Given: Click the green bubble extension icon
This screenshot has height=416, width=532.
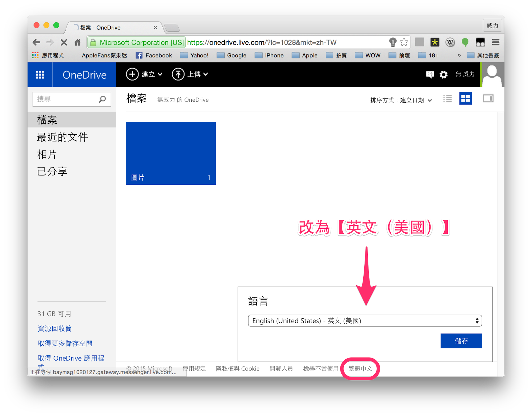Looking at the screenshot, I should 465,42.
